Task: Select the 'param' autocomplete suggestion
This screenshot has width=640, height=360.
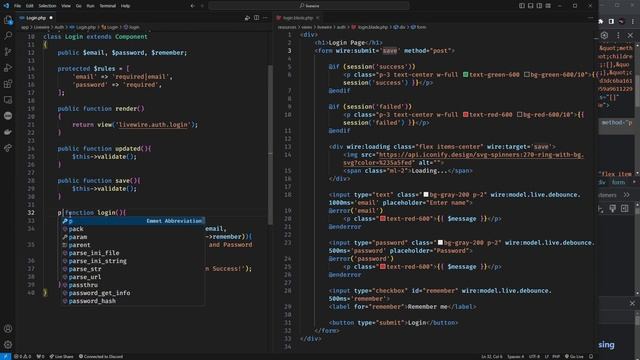Action: pos(133,237)
